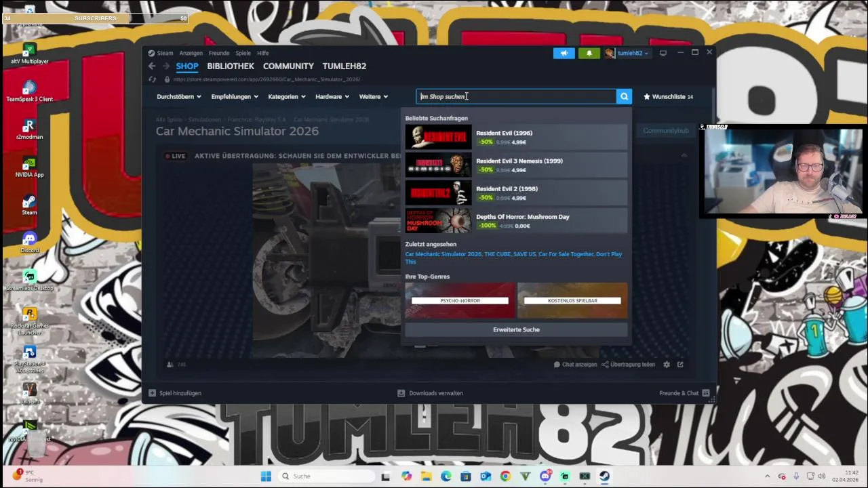Open the Discord desktop shortcut
The width and height of the screenshot is (868, 488).
[x=29, y=243]
